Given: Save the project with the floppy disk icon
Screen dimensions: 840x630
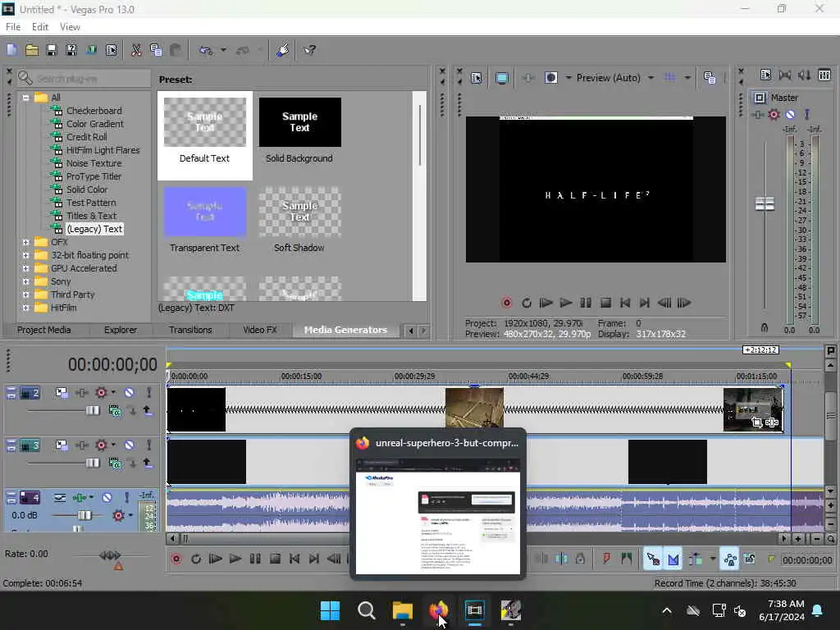Looking at the screenshot, I should pyautogui.click(x=52, y=50).
